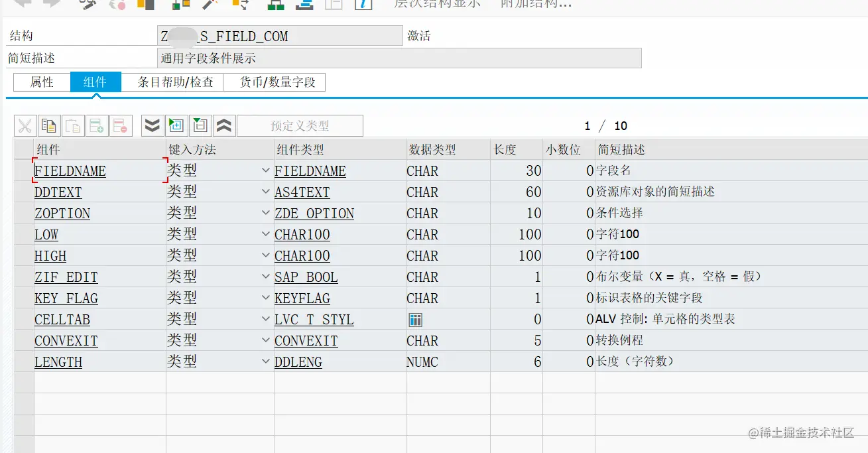
Task: Click description 标识表格的关键字段
Action: [649, 298]
